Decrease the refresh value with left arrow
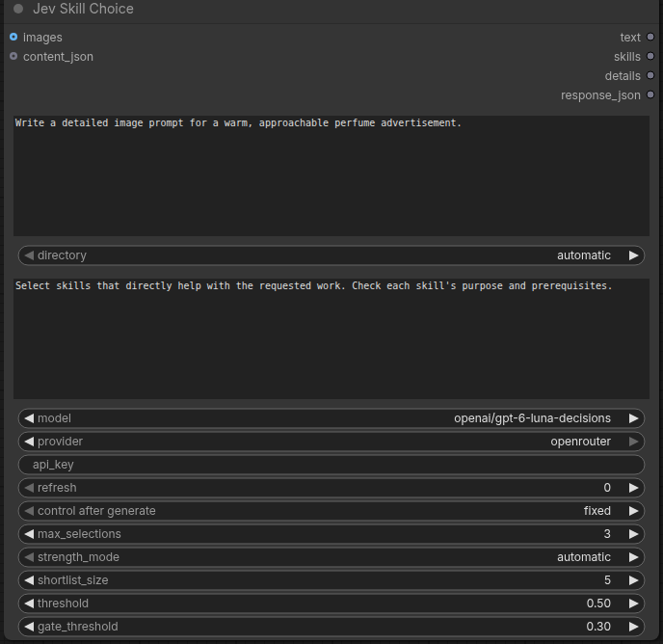Image resolution: width=663 pixels, height=644 pixels. pos(29,488)
